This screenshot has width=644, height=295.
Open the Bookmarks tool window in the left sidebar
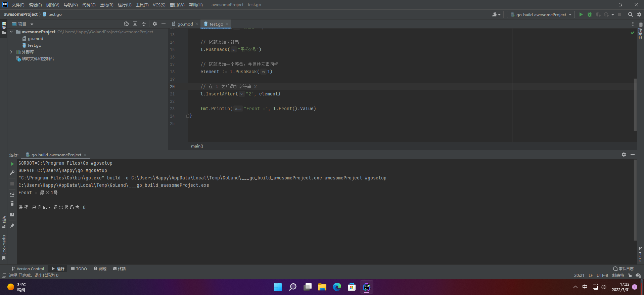[x=4, y=248]
